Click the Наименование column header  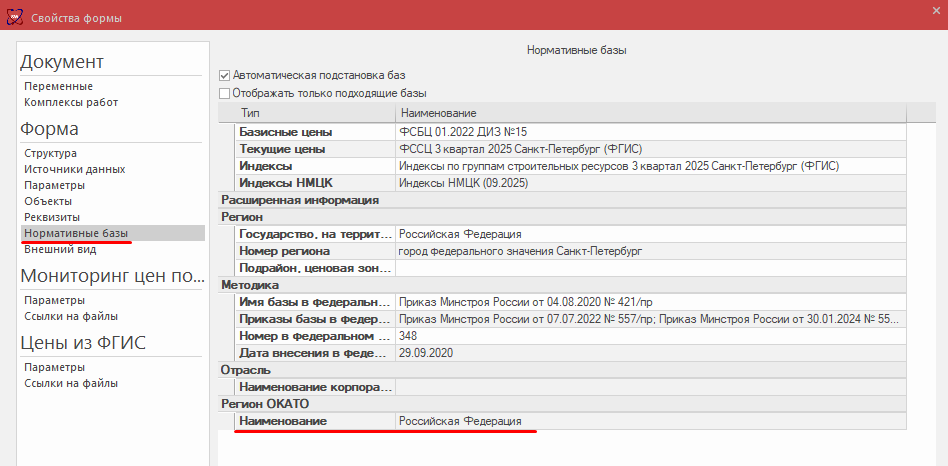click(438, 113)
